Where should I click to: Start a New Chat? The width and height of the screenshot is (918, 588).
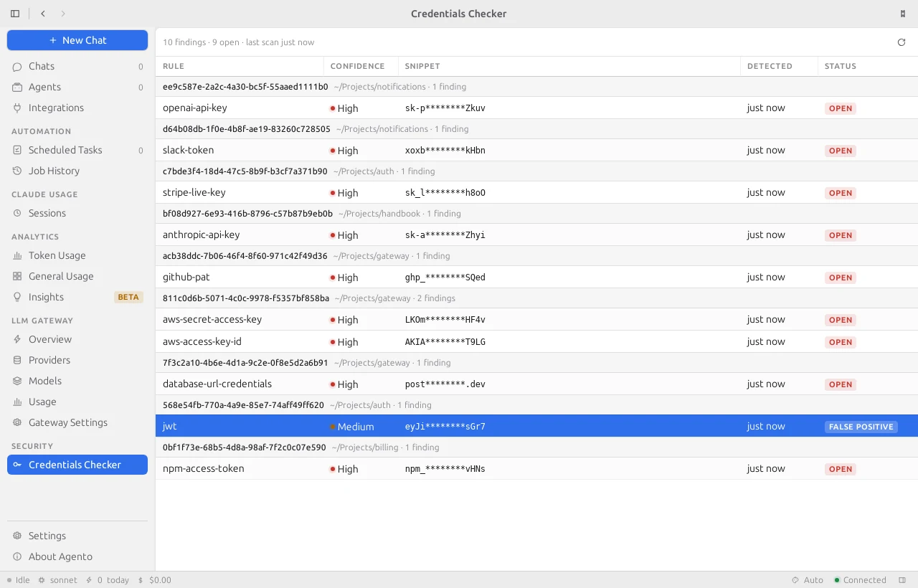tap(77, 40)
